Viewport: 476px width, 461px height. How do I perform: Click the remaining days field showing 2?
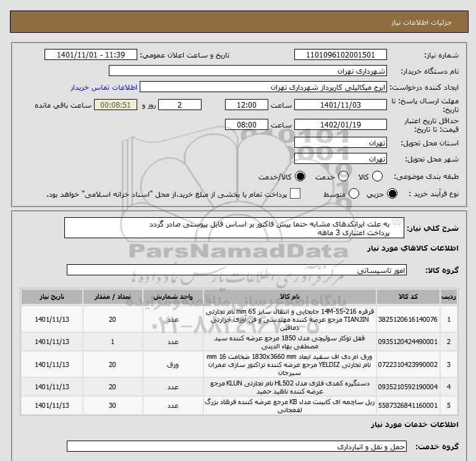pyautogui.click(x=180, y=105)
